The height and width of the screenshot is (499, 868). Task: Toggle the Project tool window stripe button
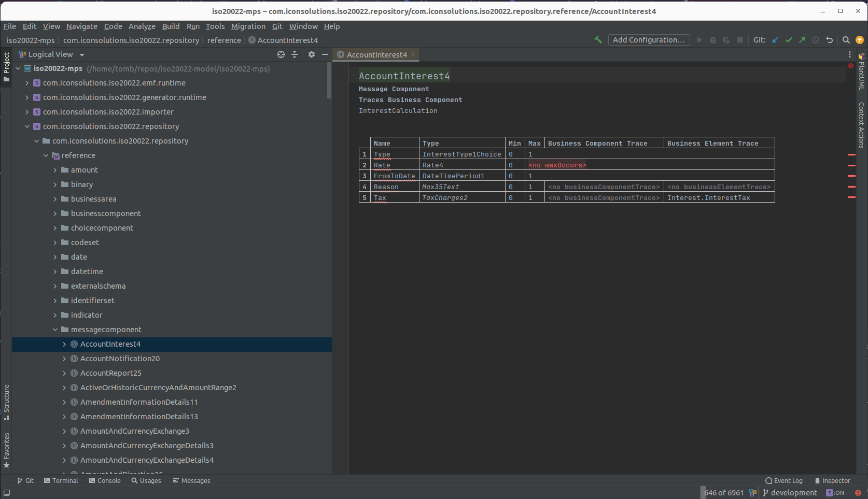coord(6,67)
